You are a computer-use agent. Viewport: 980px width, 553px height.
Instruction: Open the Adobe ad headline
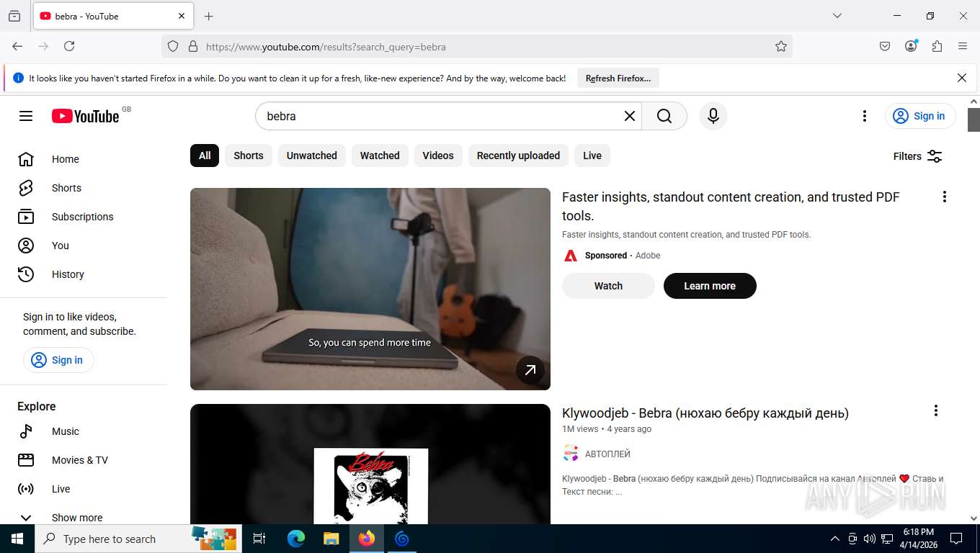tap(731, 206)
